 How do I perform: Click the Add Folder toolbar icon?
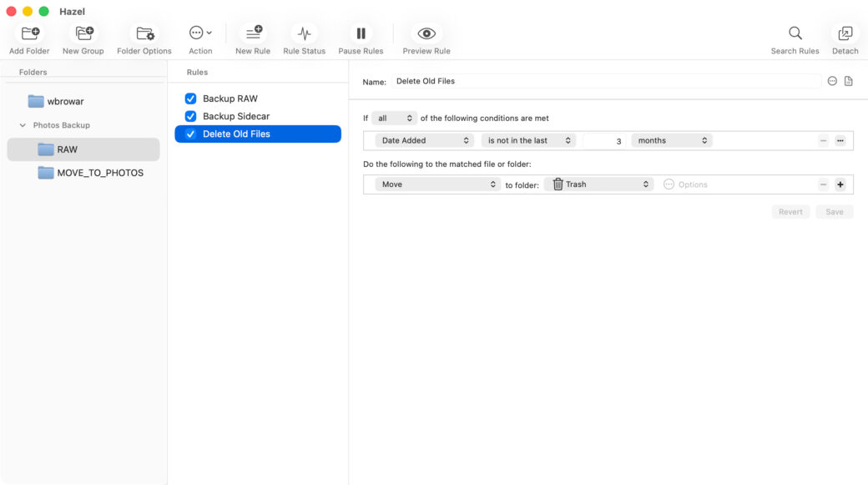(x=29, y=33)
